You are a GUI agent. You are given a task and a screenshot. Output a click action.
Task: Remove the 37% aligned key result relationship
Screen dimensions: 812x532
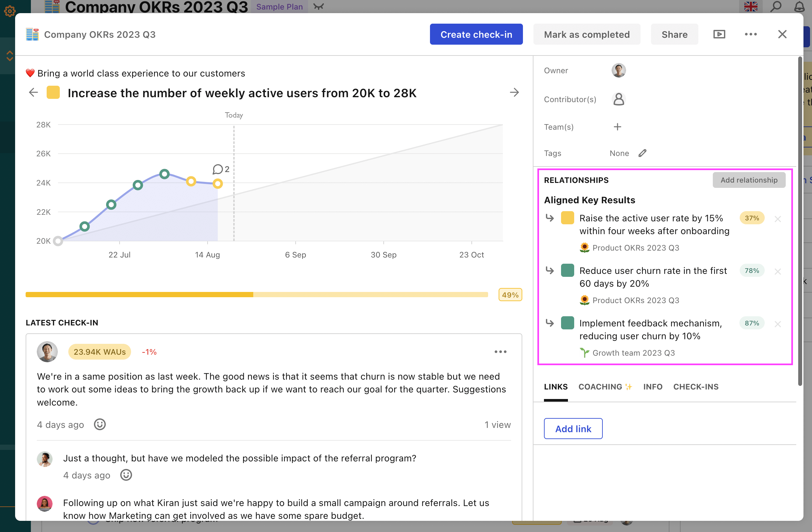click(x=778, y=219)
